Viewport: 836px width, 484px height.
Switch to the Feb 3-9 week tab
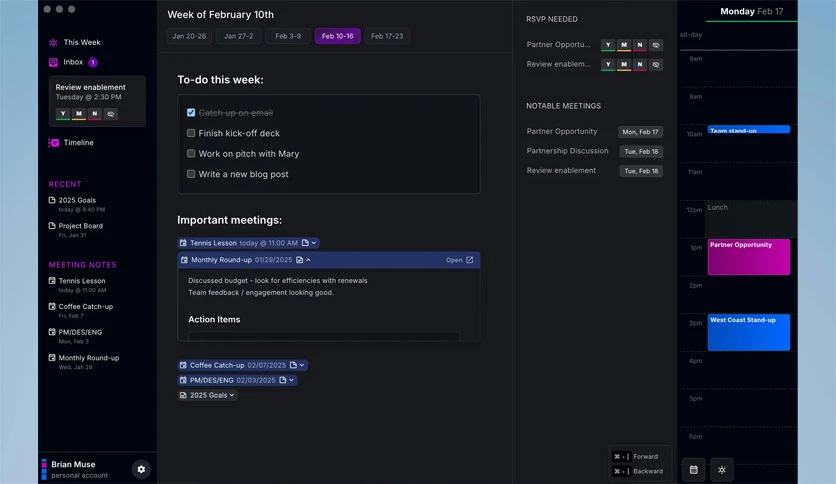[288, 36]
